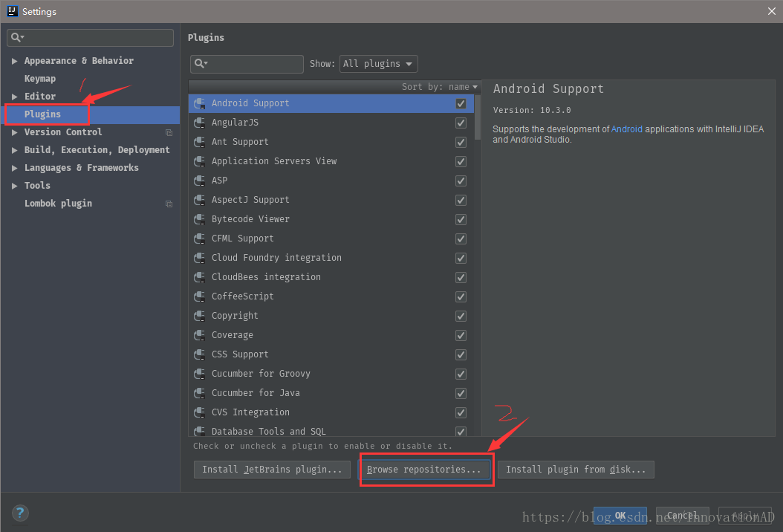This screenshot has width=783, height=532.
Task: Click the CoffeeScript plugin icon
Action: 199,296
